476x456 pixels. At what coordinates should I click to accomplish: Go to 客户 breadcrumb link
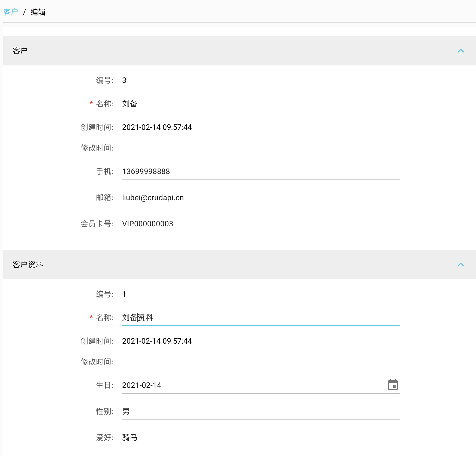tap(11, 12)
